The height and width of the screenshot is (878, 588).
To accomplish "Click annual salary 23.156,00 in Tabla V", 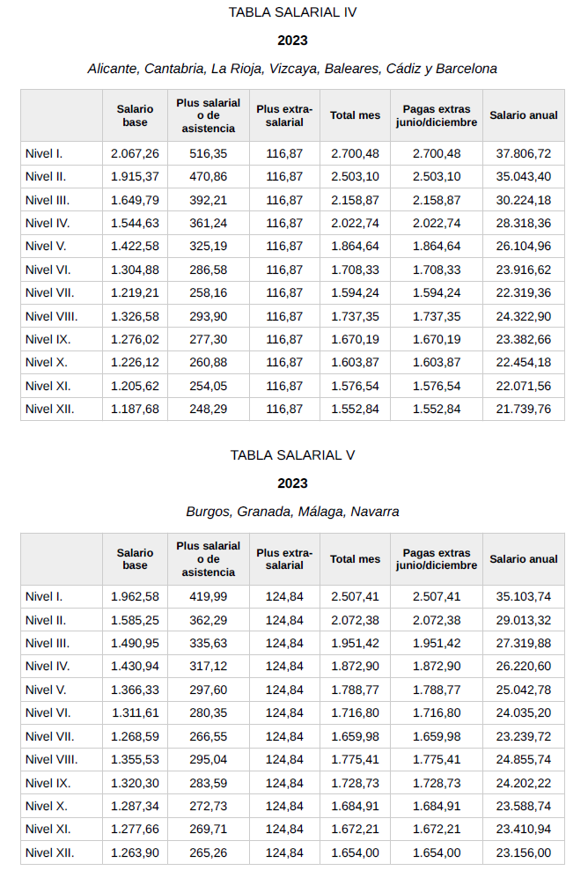I will coord(524,852).
